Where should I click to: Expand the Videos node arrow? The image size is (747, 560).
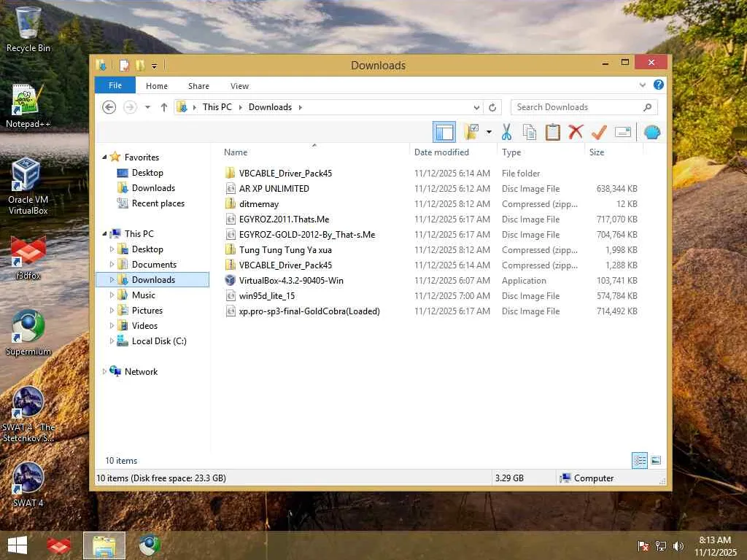click(x=112, y=326)
